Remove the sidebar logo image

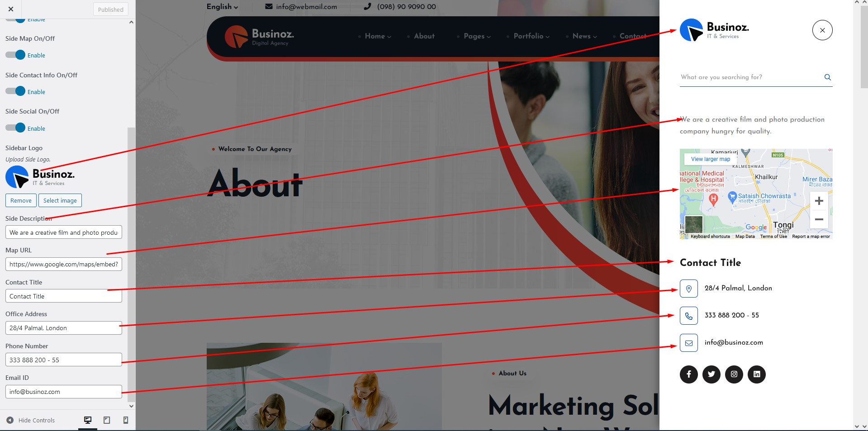click(21, 200)
